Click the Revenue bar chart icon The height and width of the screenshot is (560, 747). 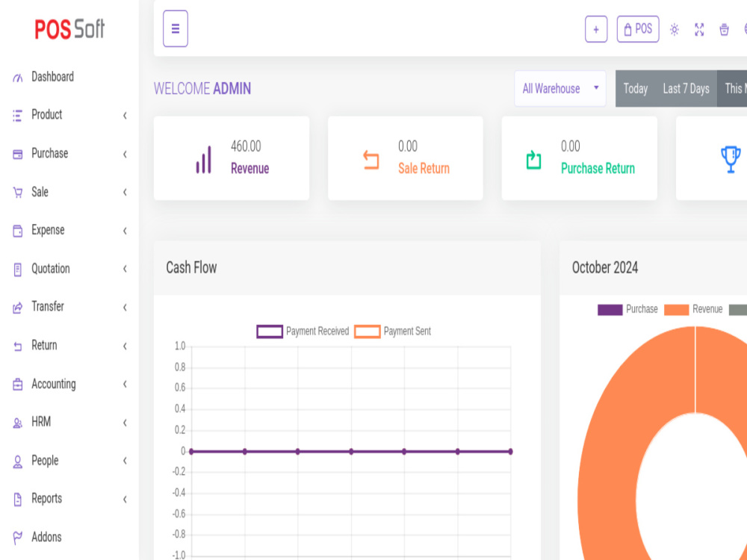pos(203,160)
